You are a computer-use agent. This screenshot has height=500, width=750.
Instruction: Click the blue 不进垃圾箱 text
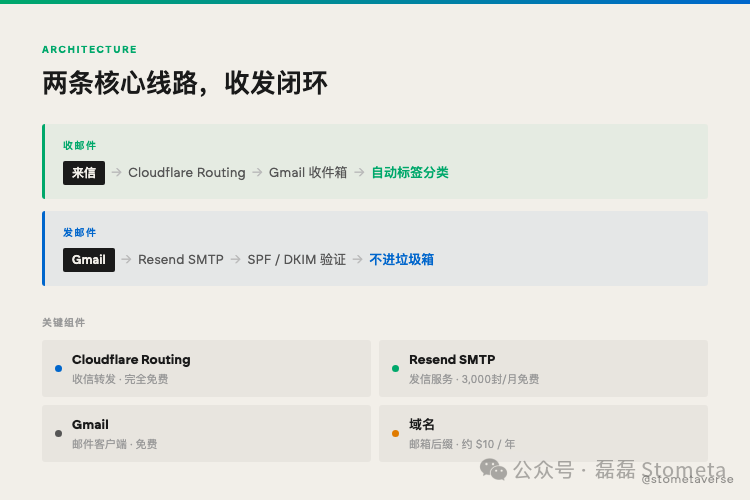click(x=401, y=260)
